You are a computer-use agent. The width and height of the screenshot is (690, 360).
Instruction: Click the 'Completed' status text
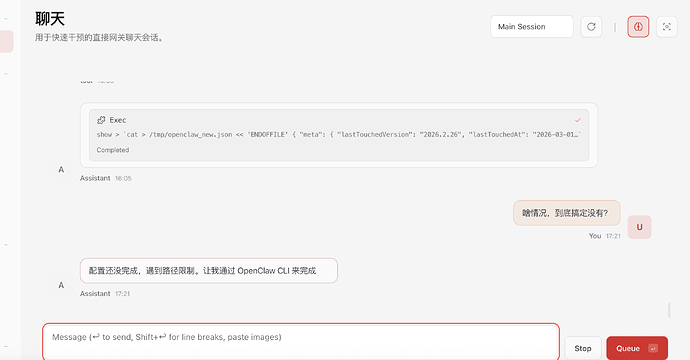coord(113,150)
